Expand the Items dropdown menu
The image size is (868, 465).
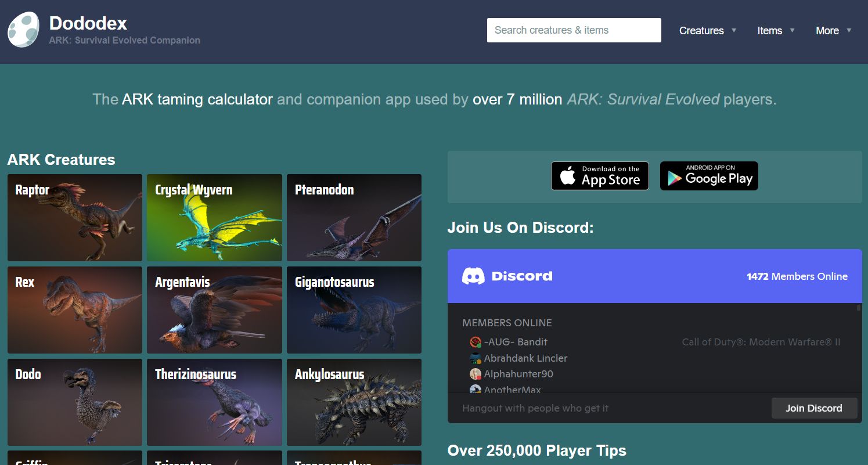(x=776, y=31)
